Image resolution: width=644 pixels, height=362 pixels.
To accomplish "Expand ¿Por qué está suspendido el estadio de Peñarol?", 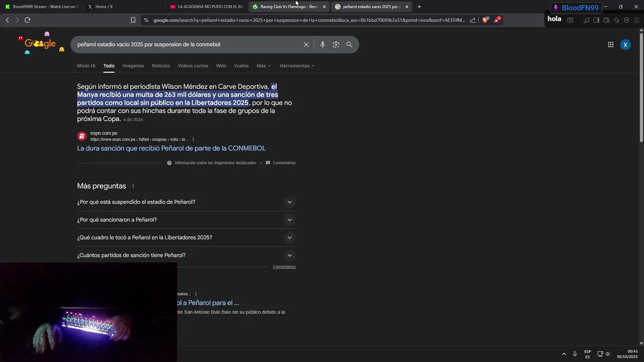I will tap(186, 202).
